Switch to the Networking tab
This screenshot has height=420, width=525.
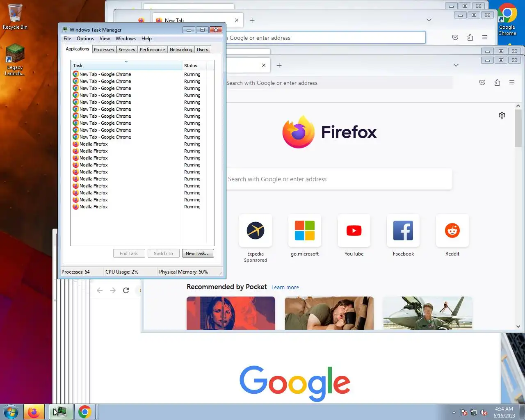[181, 50]
